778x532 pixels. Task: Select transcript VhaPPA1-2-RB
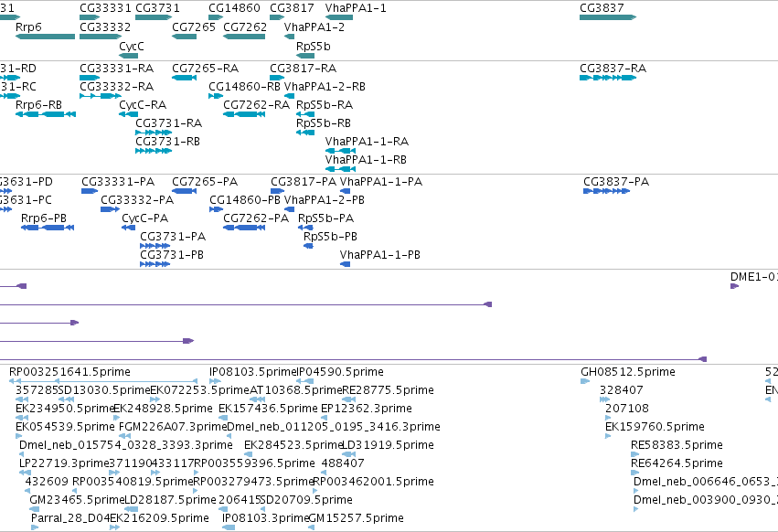tap(289, 96)
